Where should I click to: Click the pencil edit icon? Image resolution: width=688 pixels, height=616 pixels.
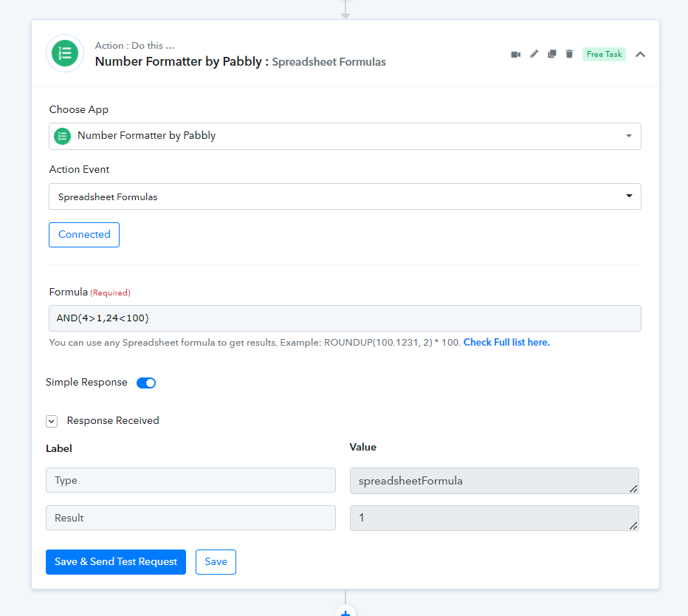click(534, 54)
